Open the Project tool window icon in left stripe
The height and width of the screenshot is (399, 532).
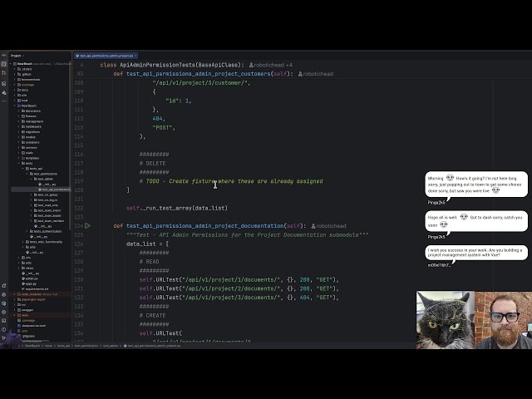[3, 64]
